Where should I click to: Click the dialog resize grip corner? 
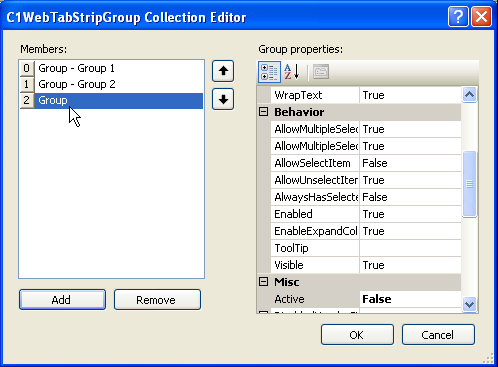coord(489,358)
